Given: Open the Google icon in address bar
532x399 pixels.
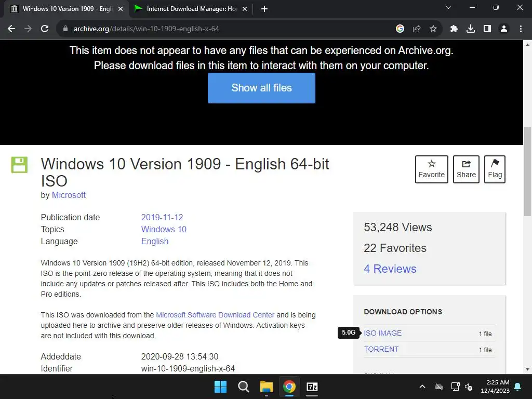Looking at the screenshot, I should (x=400, y=29).
